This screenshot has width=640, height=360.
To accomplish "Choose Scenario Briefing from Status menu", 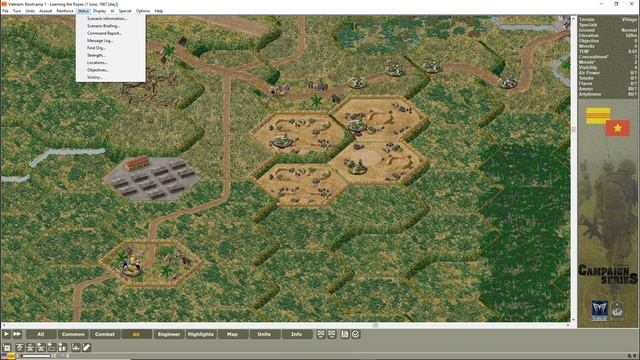I will (x=110, y=26).
